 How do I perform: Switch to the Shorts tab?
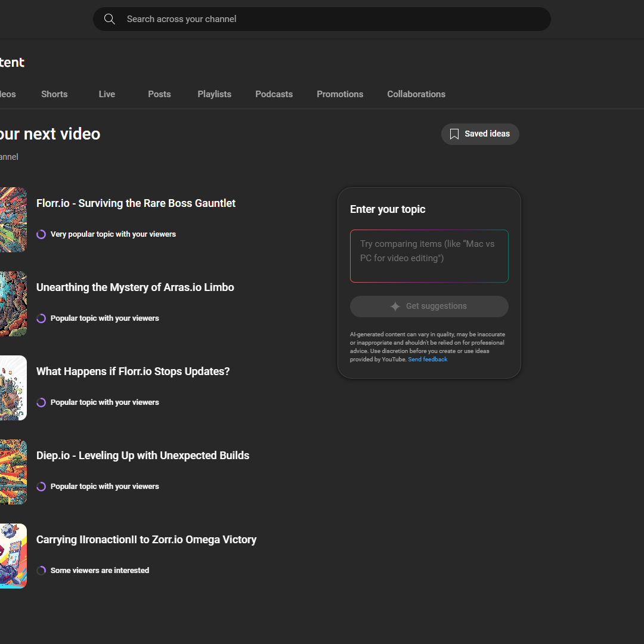tap(54, 94)
